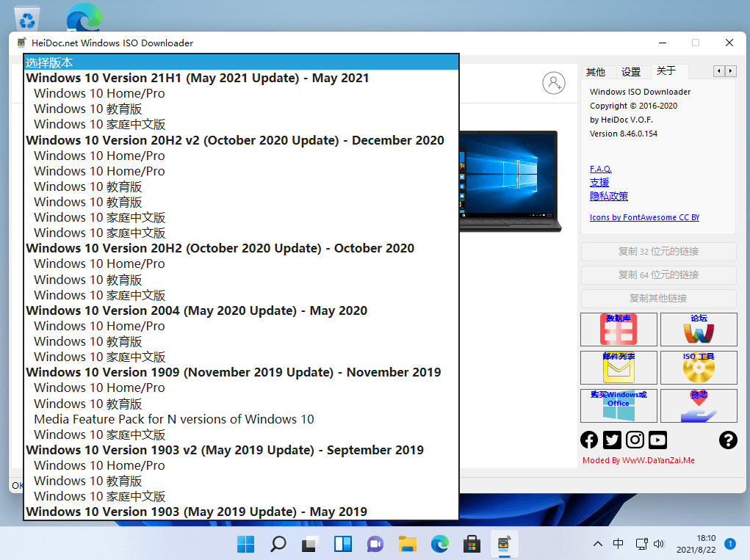Image resolution: width=750 pixels, height=560 pixels.
Task: Click the tab scroll right arrow
Action: (730, 71)
